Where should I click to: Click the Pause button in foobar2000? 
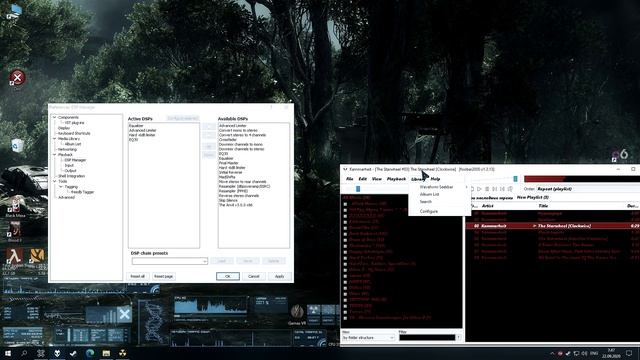[x=487, y=189]
